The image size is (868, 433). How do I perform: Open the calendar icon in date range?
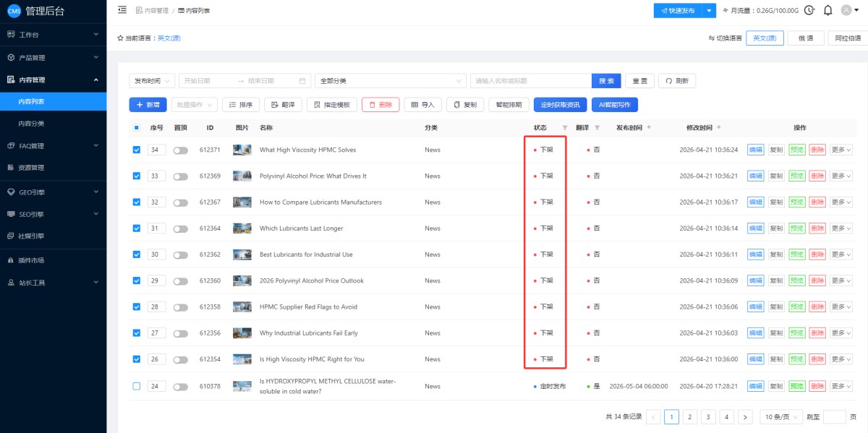pyautogui.click(x=302, y=81)
